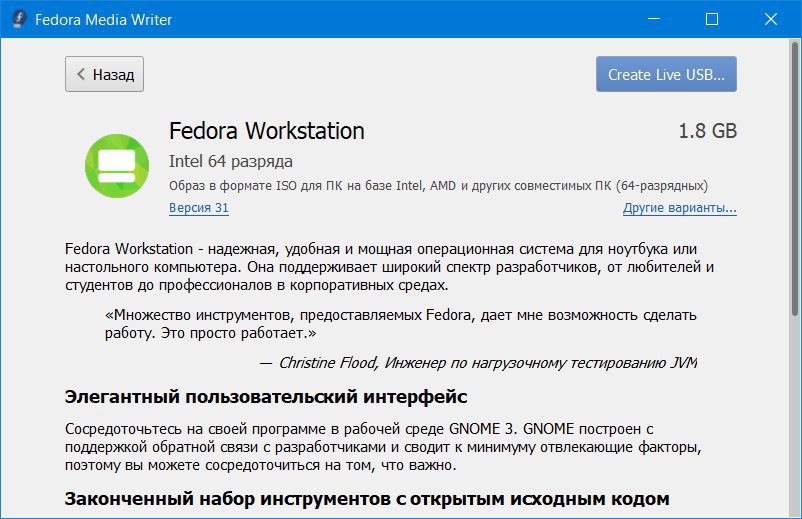Image resolution: width=802 pixels, height=519 pixels.
Task: Click the Образ в формате ISO description
Action: 438,186
